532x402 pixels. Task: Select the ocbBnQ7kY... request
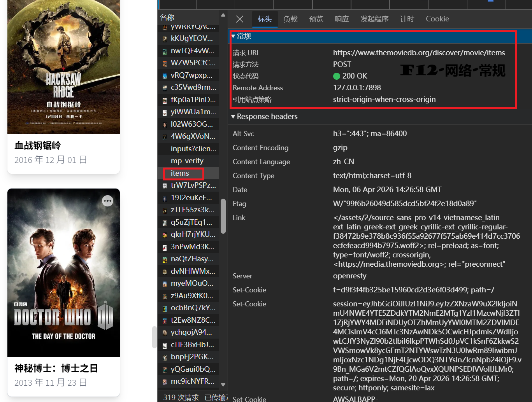188,308
